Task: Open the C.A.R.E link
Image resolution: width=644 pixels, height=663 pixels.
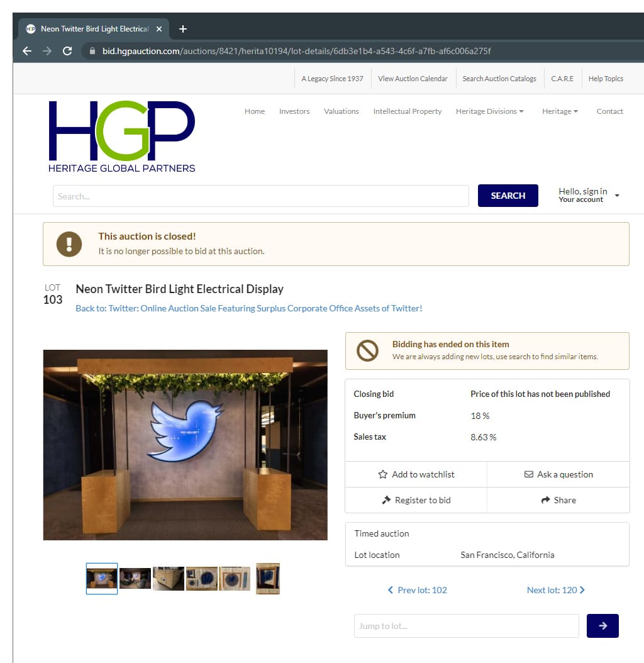Action: tap(562, 79)
